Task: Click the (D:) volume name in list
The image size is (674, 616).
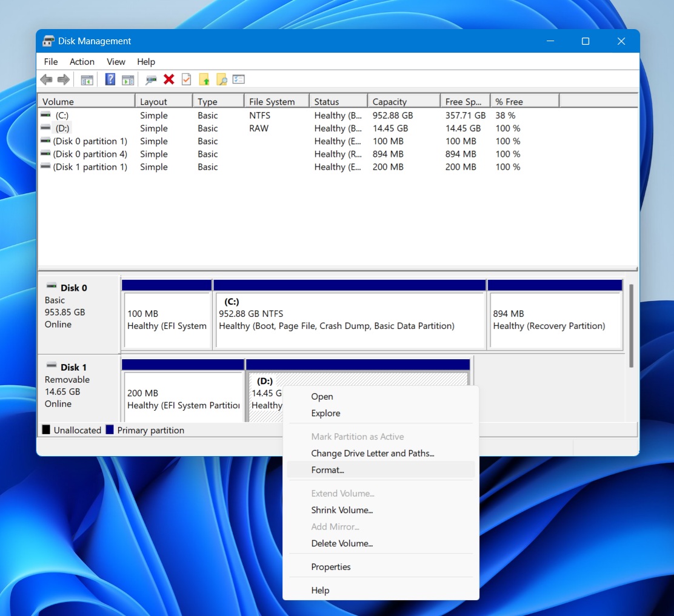Action: click(62, 128)
